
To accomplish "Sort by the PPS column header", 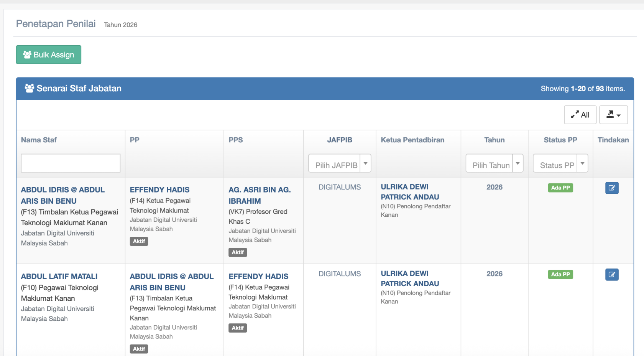I will [x=236, y=140].
